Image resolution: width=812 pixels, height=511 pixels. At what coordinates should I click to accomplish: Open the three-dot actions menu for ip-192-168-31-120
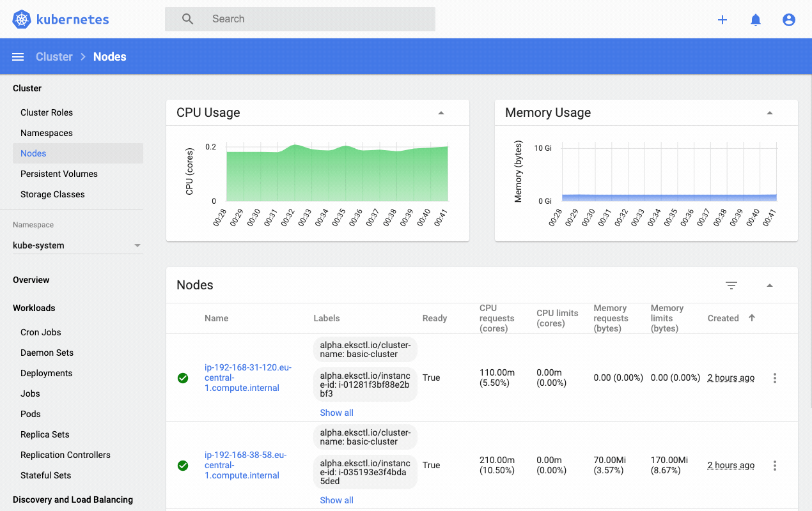coord(774,378)
